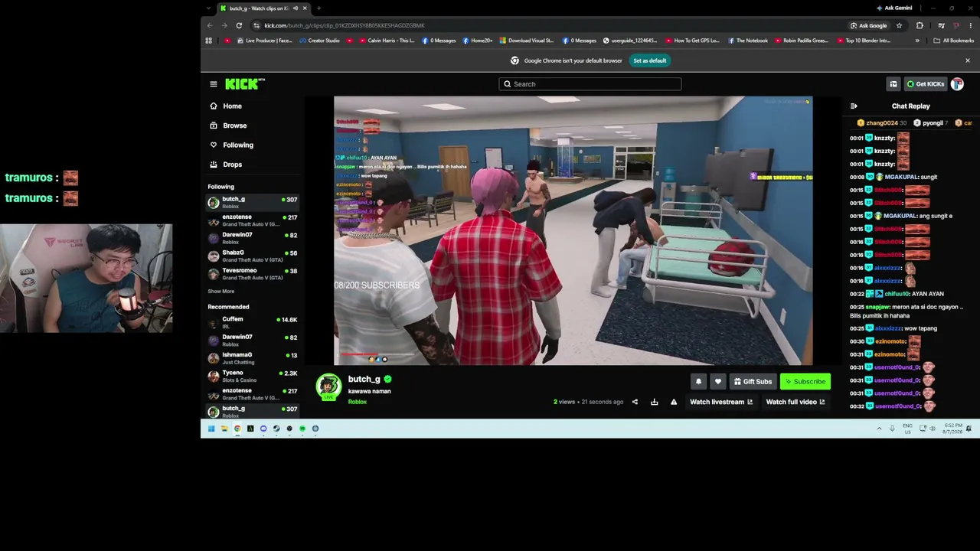Mute the tab audio speaker icon
The image size is (980, 551).
tap(296, 8)
